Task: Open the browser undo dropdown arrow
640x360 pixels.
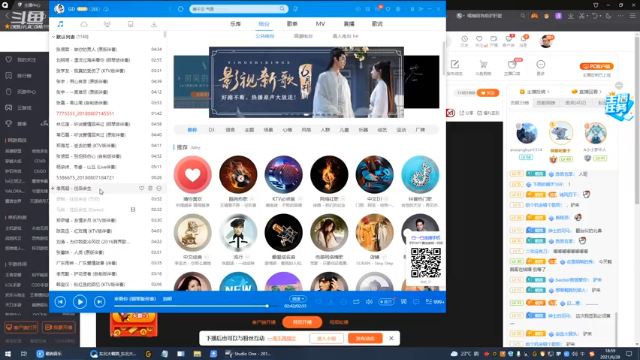Action: [600, 16]
